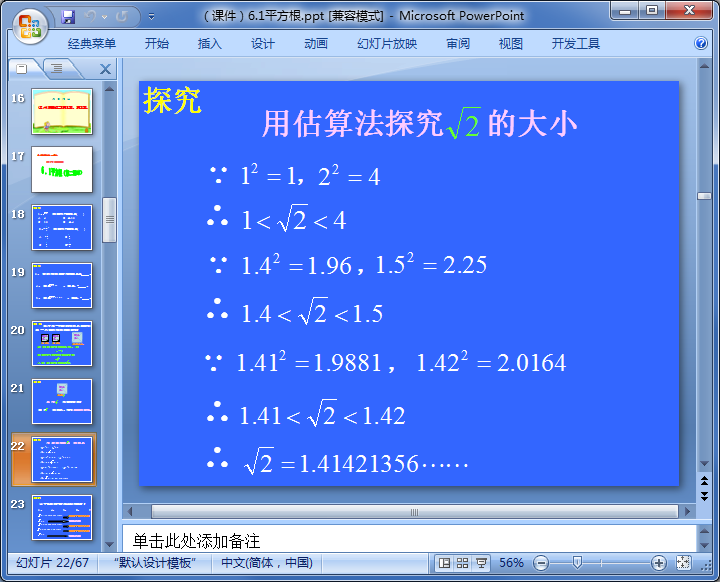
Task: Click zoom out minus button
Action: coord(541,563)
